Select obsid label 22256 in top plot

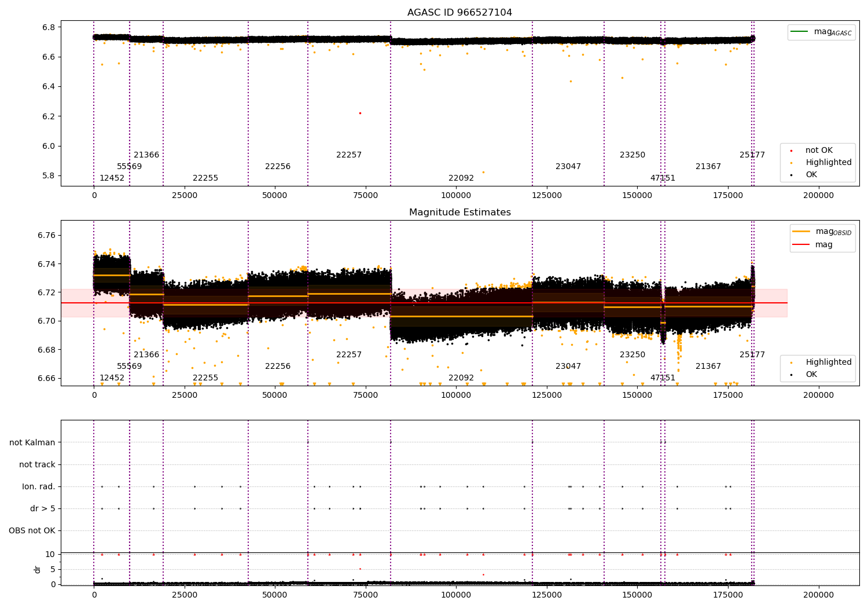(x=278, y=167)
